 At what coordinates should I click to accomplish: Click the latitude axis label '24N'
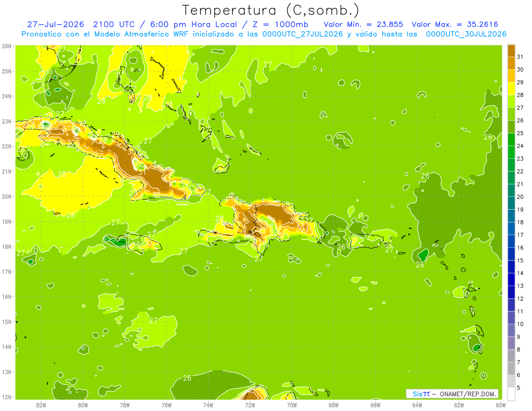pyautogui.click(x=7, y=96)
